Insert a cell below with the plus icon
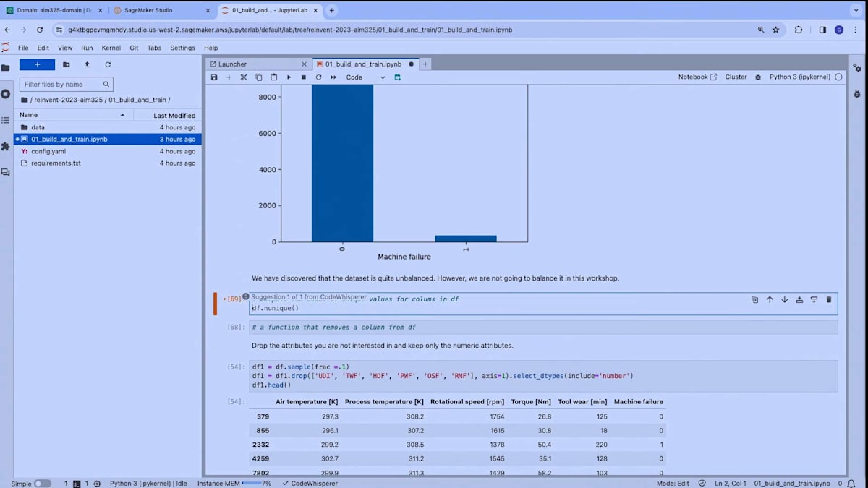Viewport: 868px width, 488px height. 229,77
